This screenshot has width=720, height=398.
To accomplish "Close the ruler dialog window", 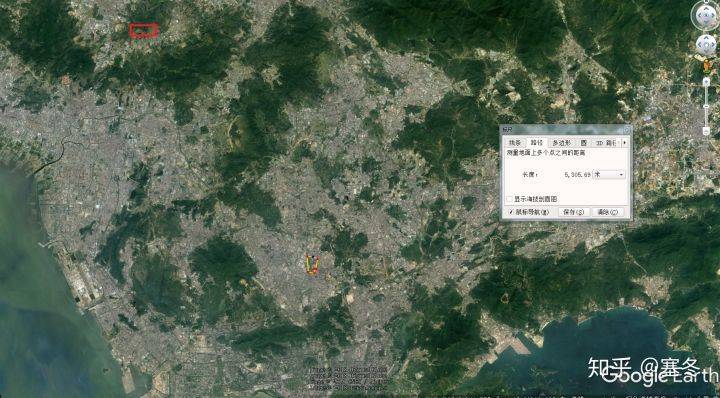I will [626, 130].
